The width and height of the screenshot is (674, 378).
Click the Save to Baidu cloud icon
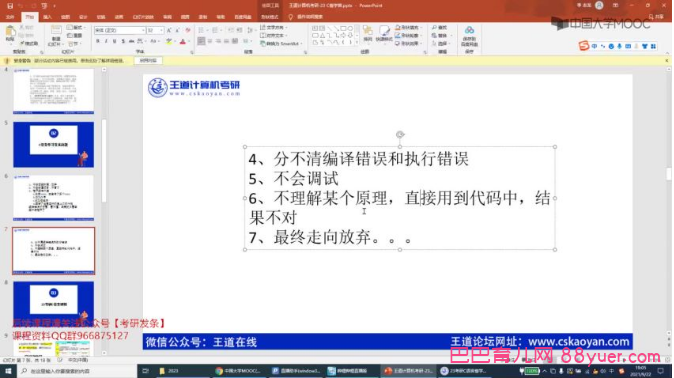[469, 36]
